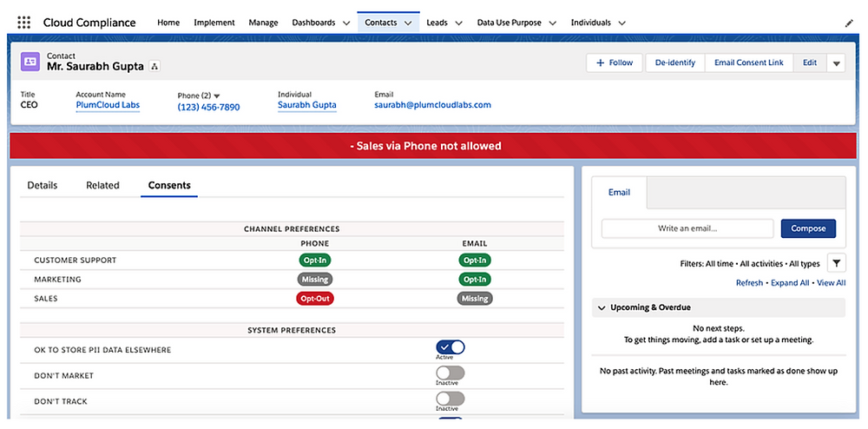Switch to the Details tab
Image resolution: width=868 pixels, height=429 pixels.
(x=42, y=186)
